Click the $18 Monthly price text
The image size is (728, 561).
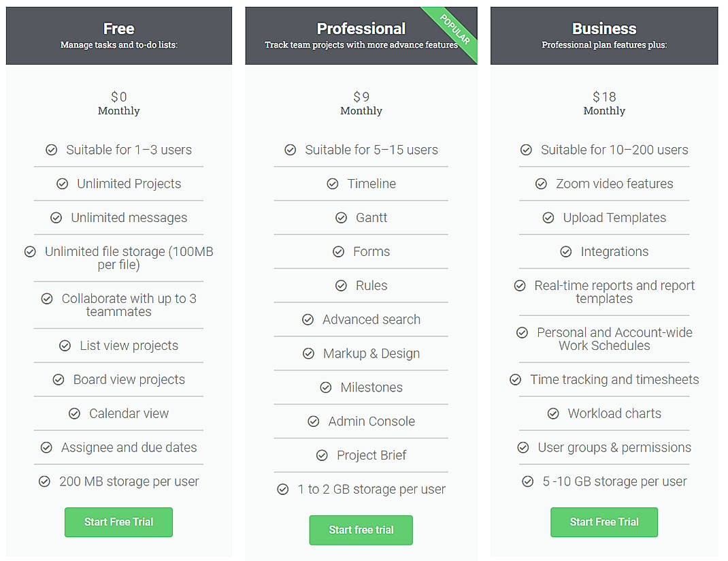pyautogui.click(x=604, y=103)
